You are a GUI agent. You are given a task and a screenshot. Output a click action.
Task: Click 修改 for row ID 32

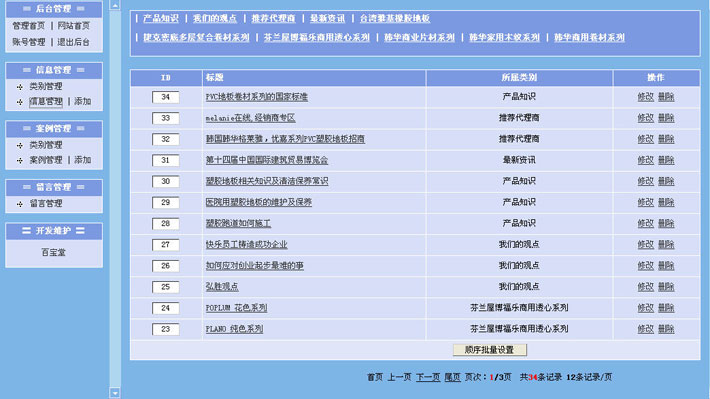point(646,139)
